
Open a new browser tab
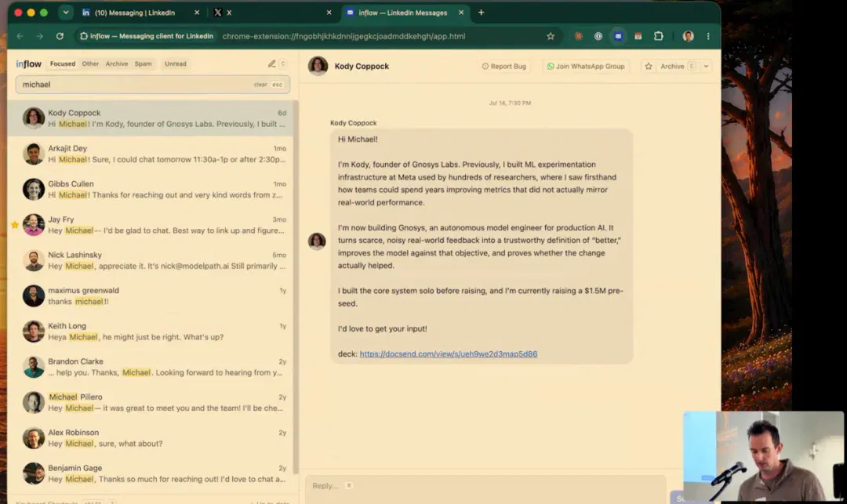[482, 13]
